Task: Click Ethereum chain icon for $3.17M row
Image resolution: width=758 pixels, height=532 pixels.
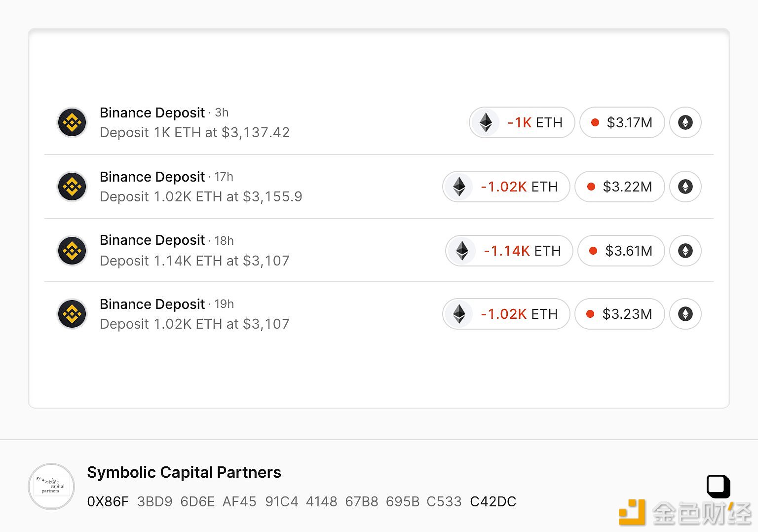Action: click(x=685, y=122)
